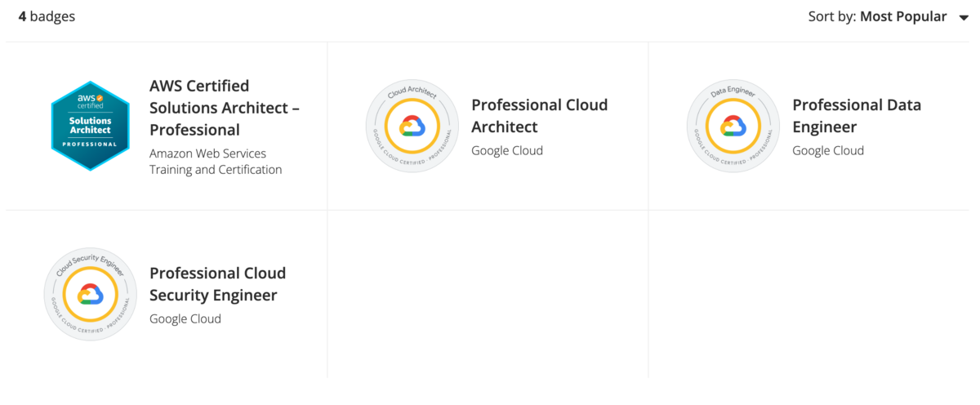This screenshot has height=405, width=980.
Task: Click the '4 badges' count text
Action: [x=47, y=16]
